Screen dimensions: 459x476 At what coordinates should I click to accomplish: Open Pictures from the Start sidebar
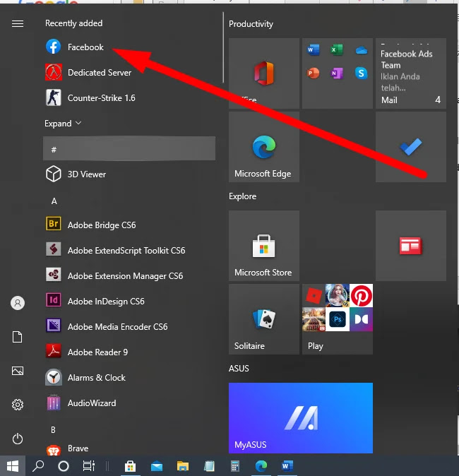18,371
